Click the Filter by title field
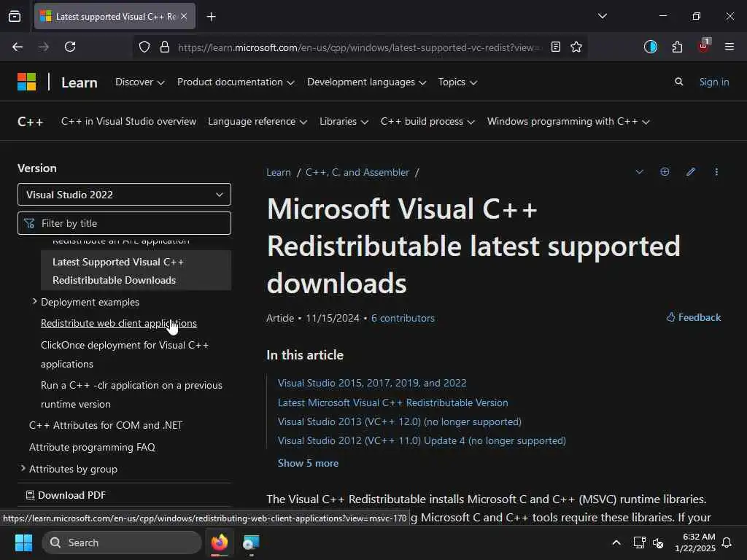Screen dimensions: 747x560 coord(124,223)
